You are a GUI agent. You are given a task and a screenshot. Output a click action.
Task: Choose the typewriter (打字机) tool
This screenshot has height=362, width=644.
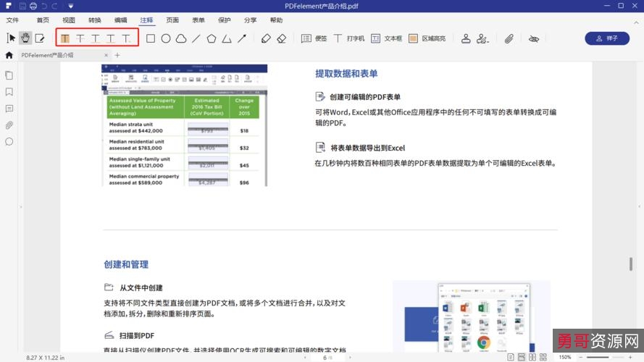(348, 38)
